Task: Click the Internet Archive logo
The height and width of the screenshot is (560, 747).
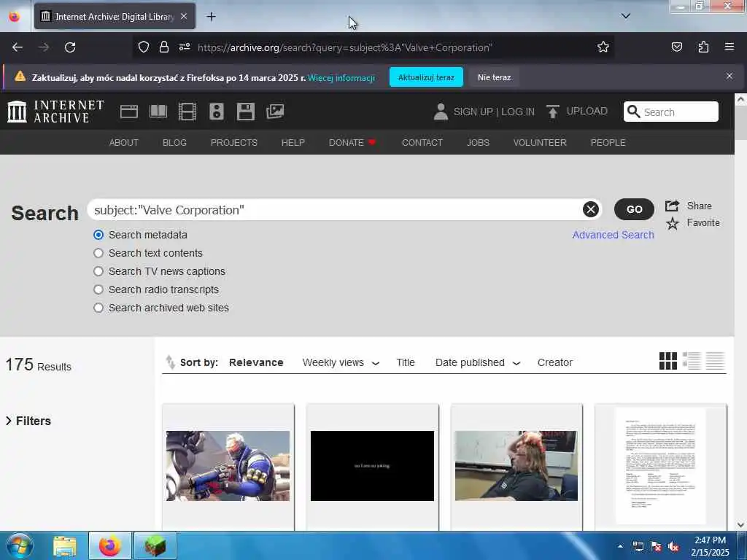Action: click(x=55, y=112)
